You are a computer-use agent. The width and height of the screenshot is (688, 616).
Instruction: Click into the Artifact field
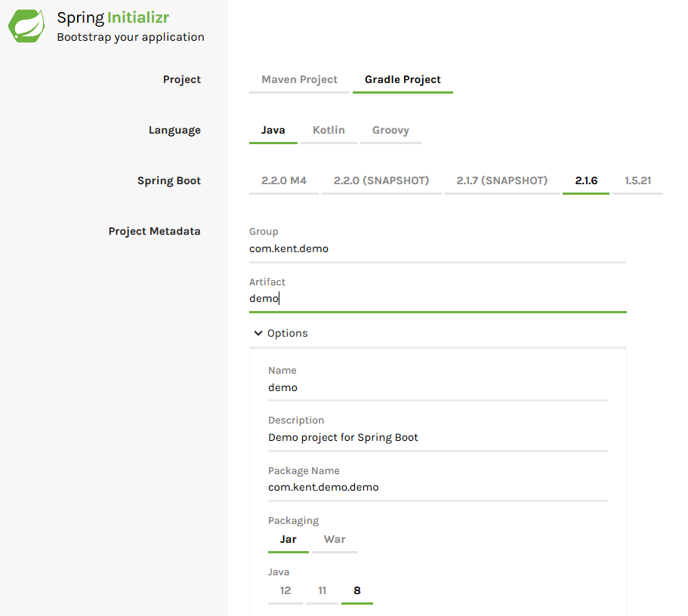[438, 297]
